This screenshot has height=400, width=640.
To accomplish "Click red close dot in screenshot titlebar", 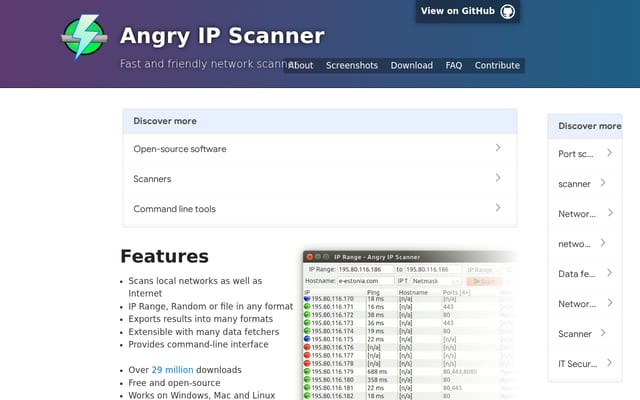I will (309, 257).
